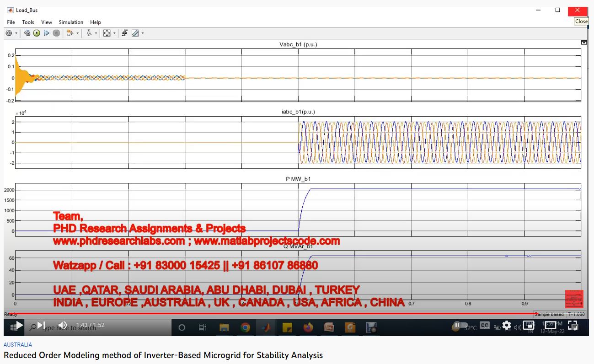Expand the Measurements dropdown arrow
This screenshot has height=364, width=594.
(143, 33)
